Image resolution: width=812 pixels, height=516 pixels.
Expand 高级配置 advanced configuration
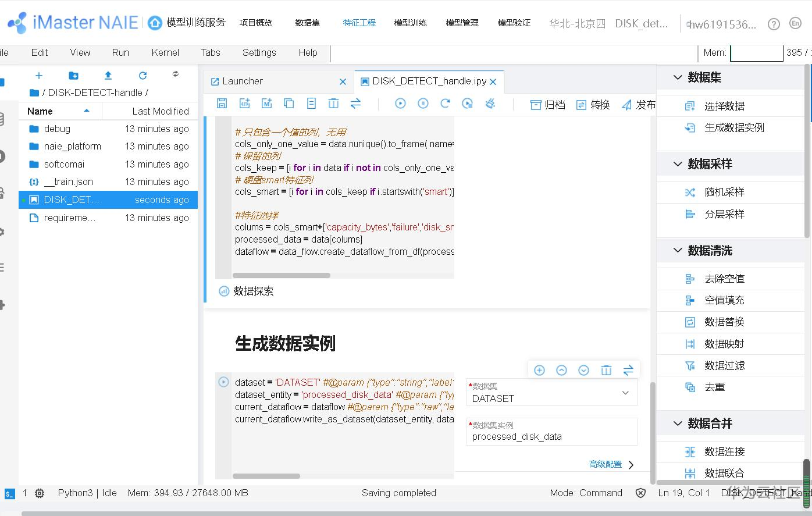pyautogui.click(x=611, y=464)
